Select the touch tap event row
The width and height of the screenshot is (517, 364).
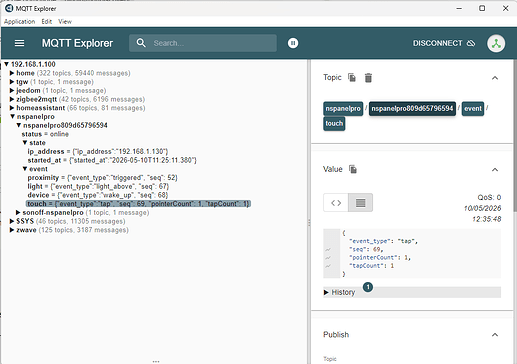[138, 204]
